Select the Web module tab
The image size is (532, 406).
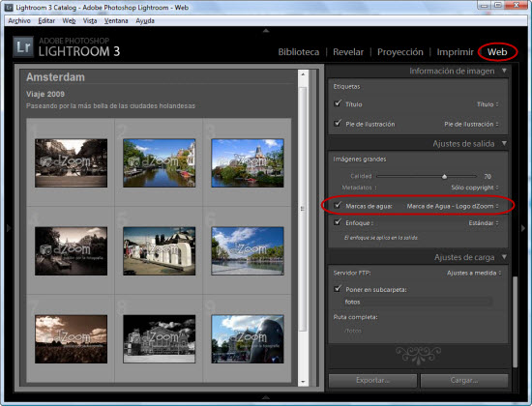coord(497,52)
